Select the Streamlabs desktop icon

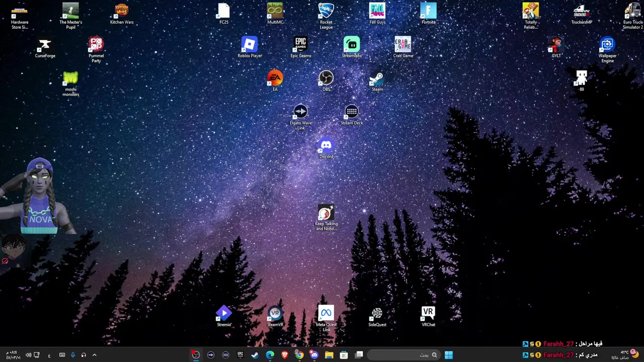pos(352,48)
